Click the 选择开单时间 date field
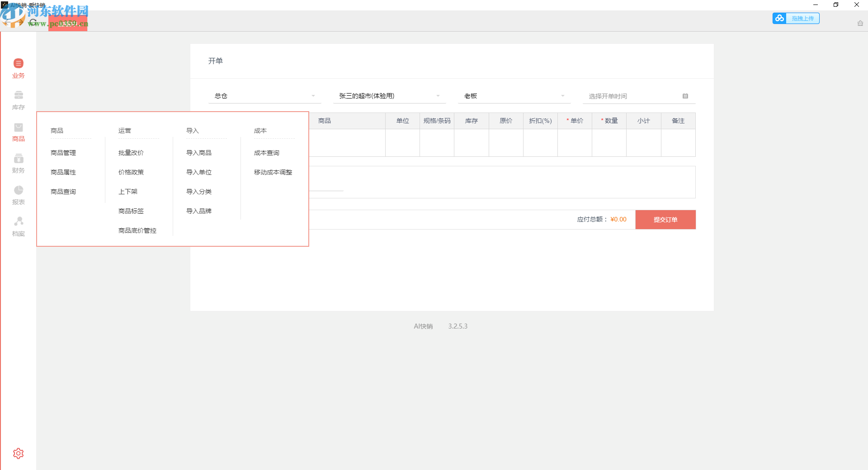 (639, 96)
